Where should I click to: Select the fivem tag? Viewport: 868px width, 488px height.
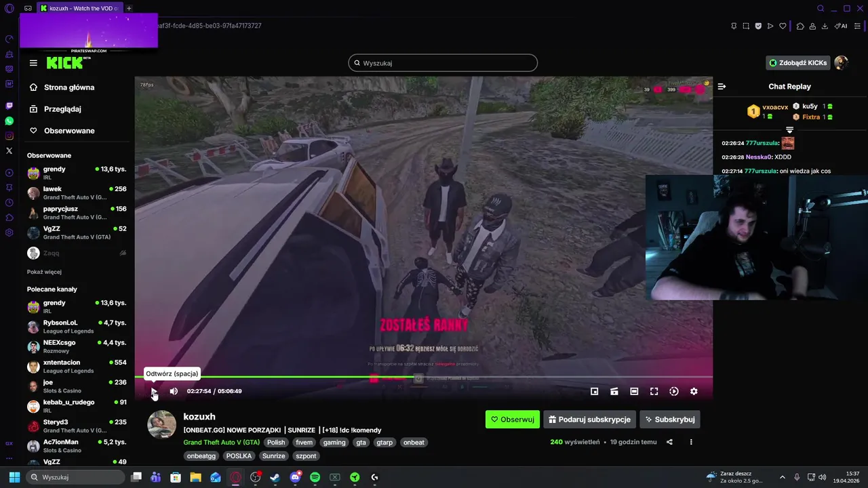click(x=304, y=443)
